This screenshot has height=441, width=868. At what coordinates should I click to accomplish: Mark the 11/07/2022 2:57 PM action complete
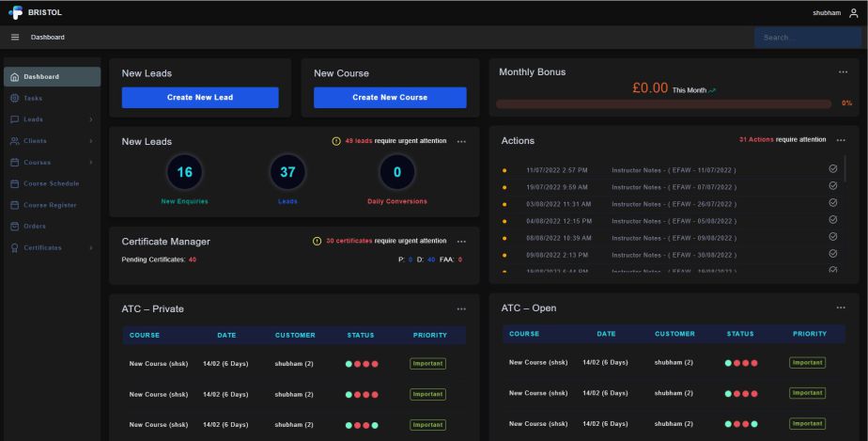832,169
